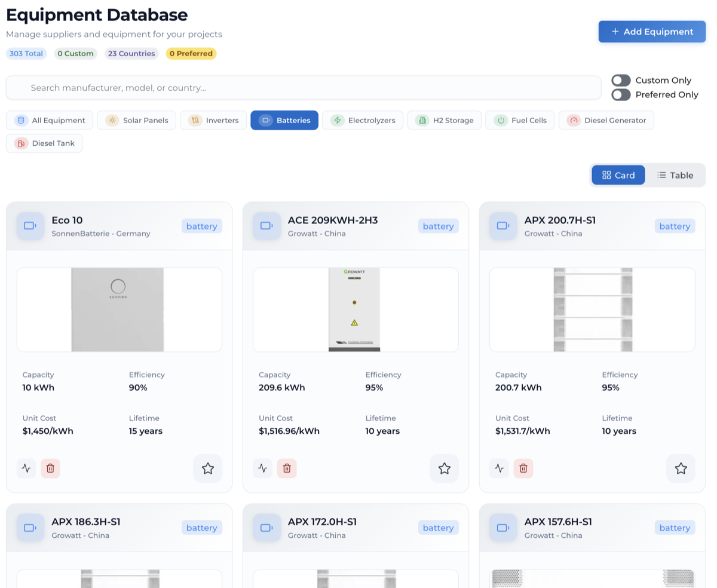Viewport: 717px width, 588px height.
Task: Filter by Diesel Generator
Action: pos(606,120)
